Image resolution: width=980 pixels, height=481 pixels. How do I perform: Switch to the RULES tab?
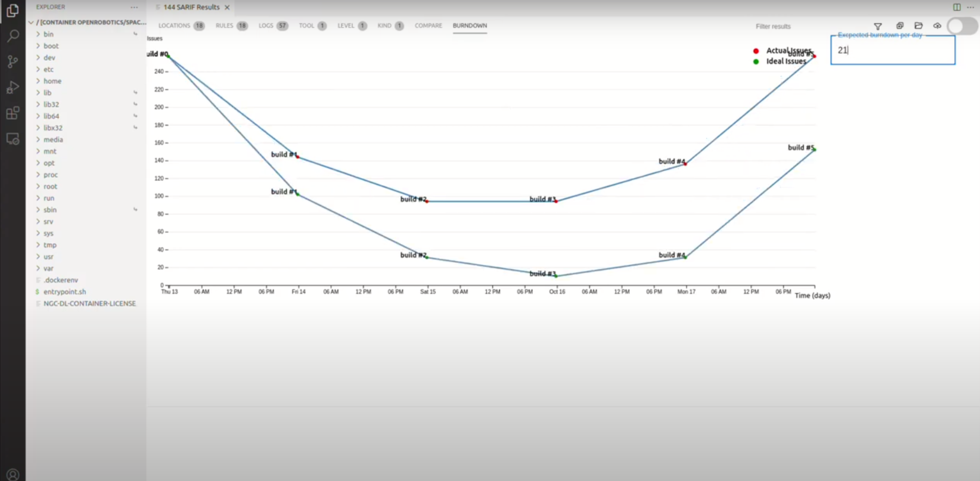(x=231, y=26)
